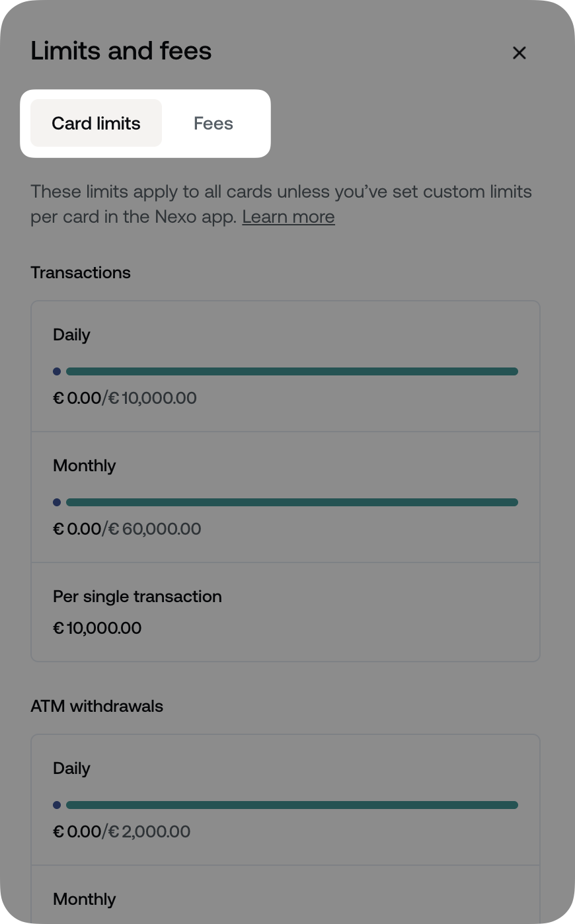The image size is (575, 924).
Task: Click the Transactions section heading
Action: point(80,272)
